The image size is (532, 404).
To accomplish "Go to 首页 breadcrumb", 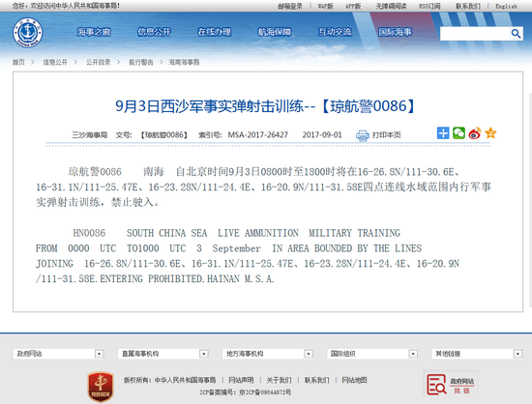I will [18, 62].
